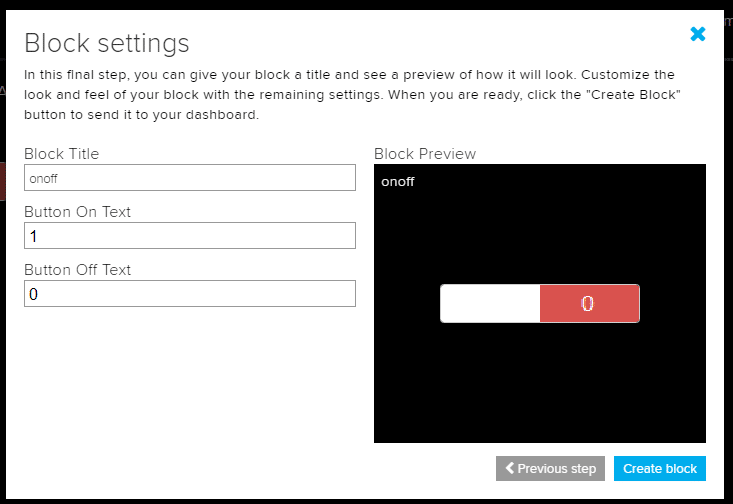The image size is (733, 504).
Task: Click the white half of preview toggle
Action: pos(490,304)
